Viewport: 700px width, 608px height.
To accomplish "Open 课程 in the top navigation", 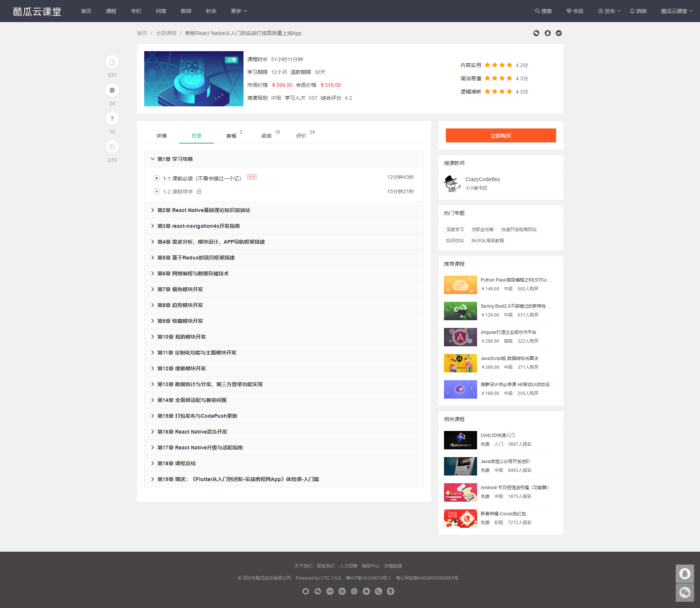I will [111, 11].
